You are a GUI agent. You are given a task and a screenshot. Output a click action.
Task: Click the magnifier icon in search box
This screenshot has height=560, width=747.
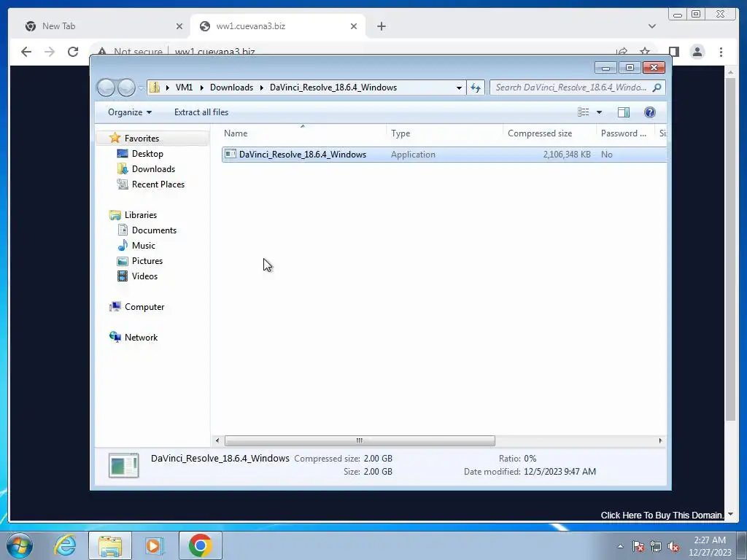coord(657,87)
